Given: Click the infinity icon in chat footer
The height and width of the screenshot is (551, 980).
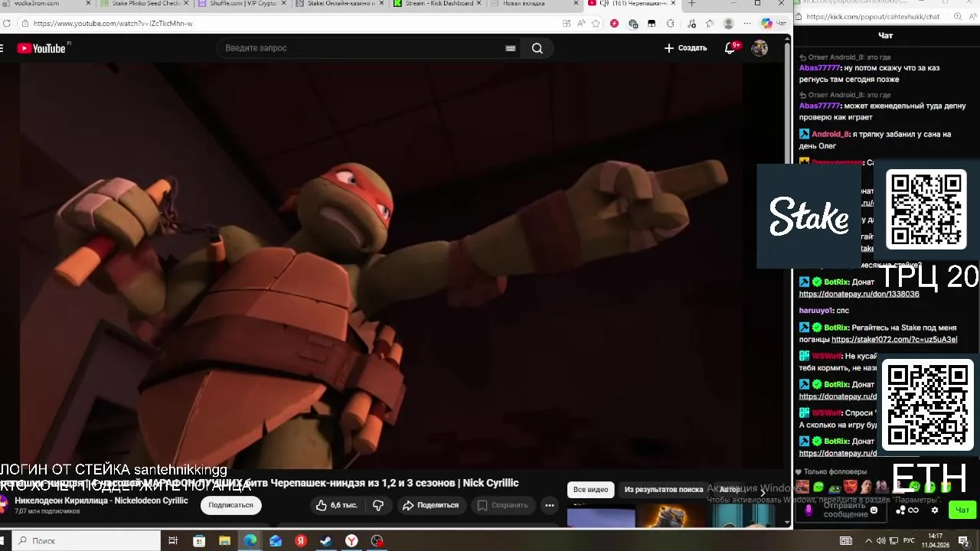Looking at the screenshot, I should 913,510.
